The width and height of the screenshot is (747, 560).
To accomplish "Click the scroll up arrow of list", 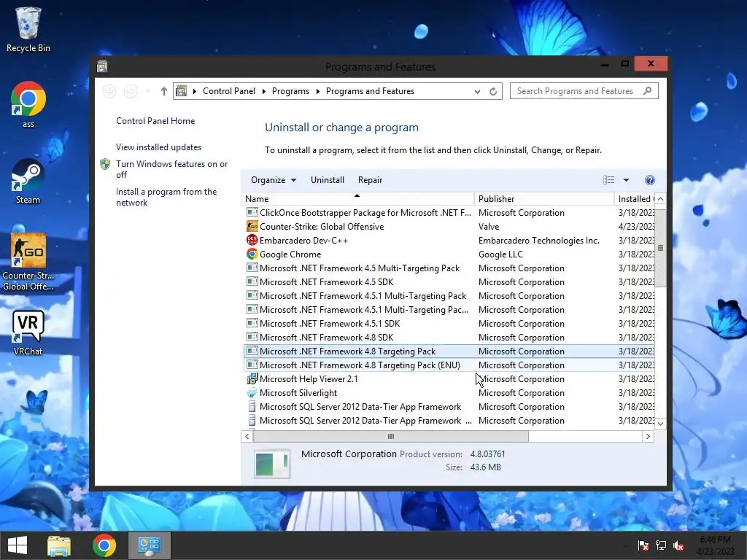I will coord(660,198).
